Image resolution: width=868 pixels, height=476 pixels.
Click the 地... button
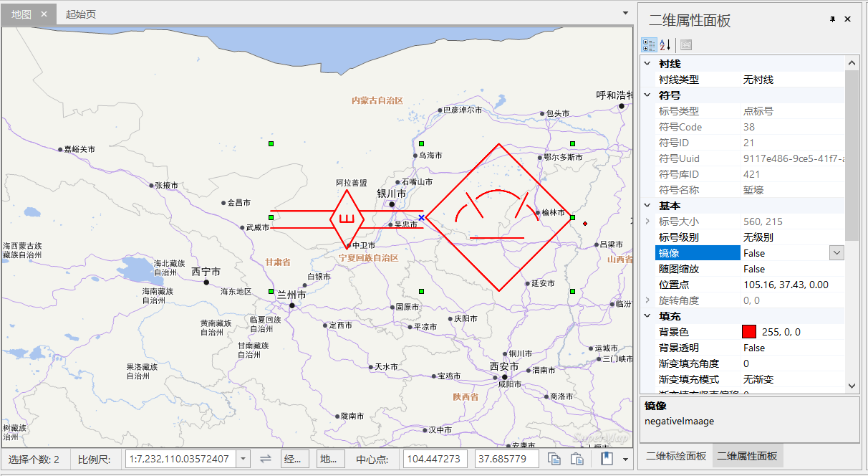331,459
